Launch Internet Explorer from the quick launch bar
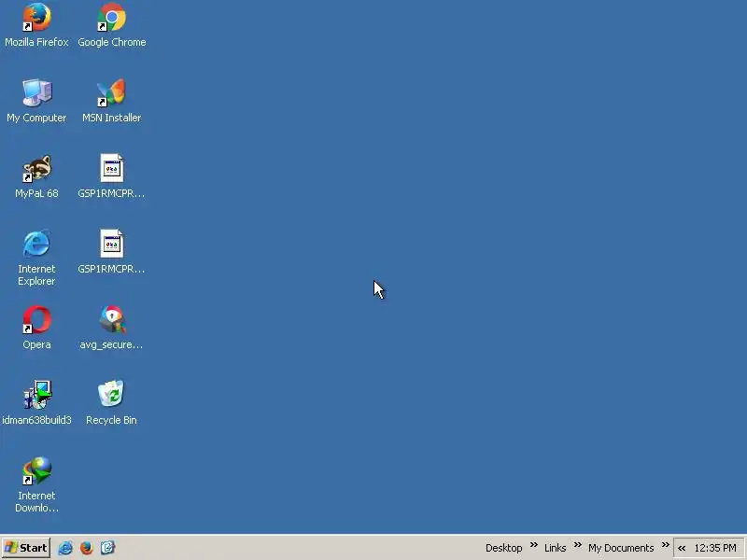The width and height of the screenshot is (747, 560). click(65, 548)
